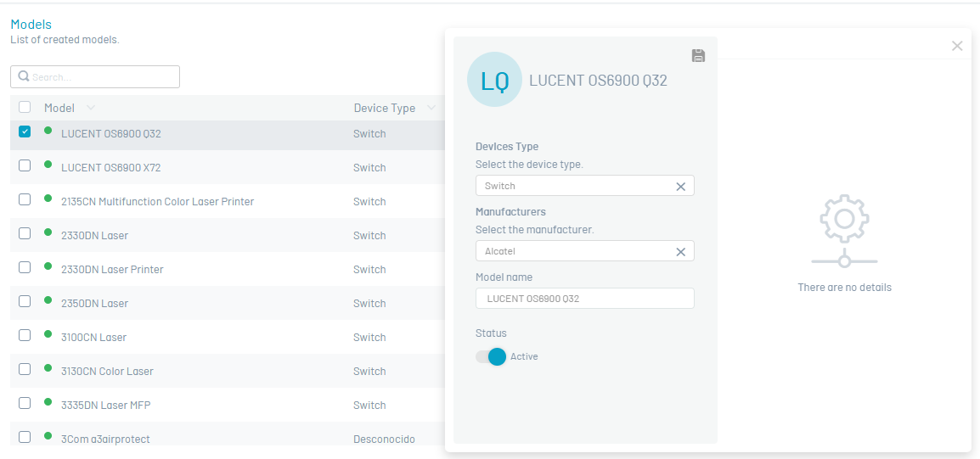The width and height of the screenshot is (980, 459).
Task: Close the details panel
Action: (x=957, y=46)
